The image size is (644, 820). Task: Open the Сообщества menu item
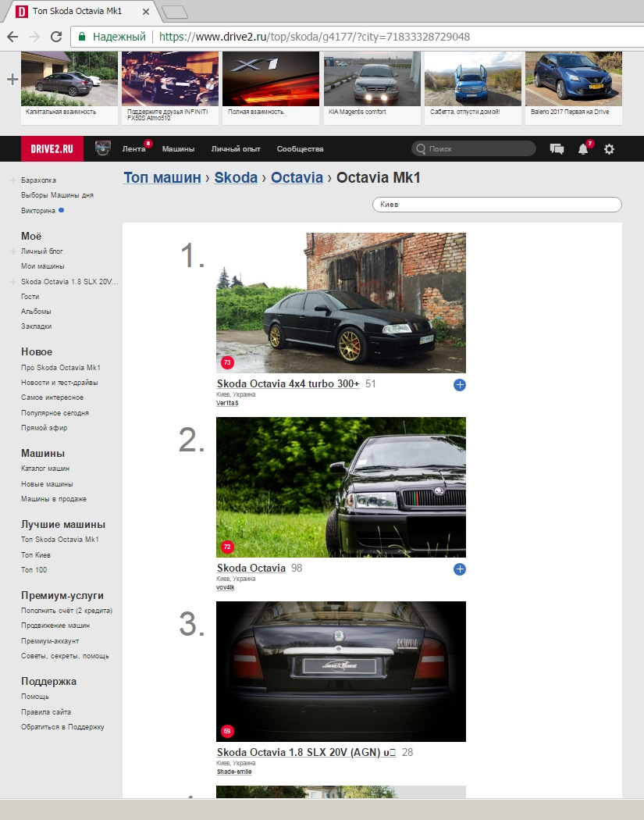(x=300, y=149)
